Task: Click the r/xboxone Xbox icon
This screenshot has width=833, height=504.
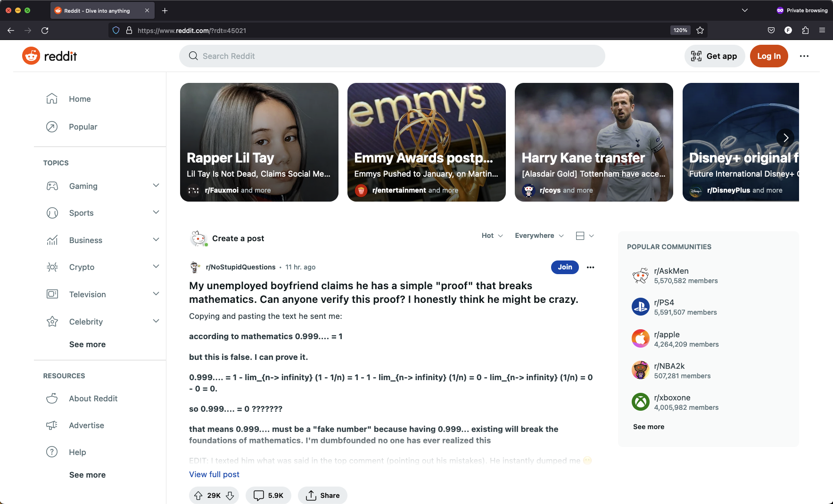Action: click(641, 402)
